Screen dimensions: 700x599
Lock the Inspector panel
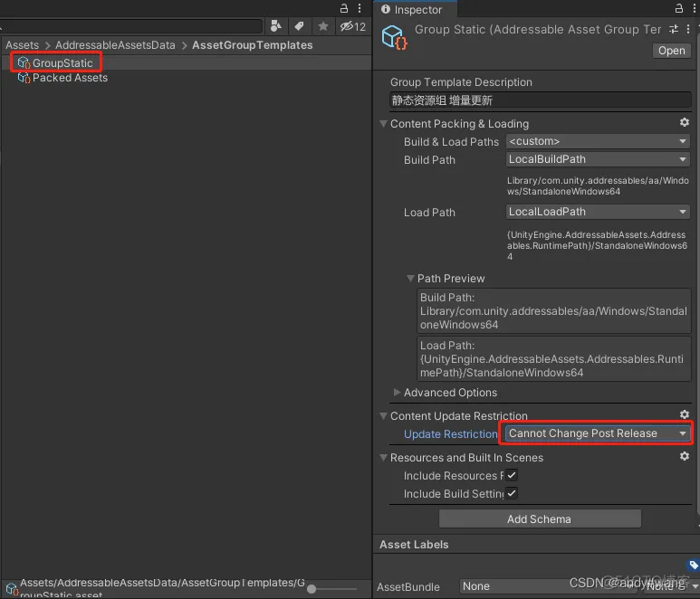coord(678,8)
